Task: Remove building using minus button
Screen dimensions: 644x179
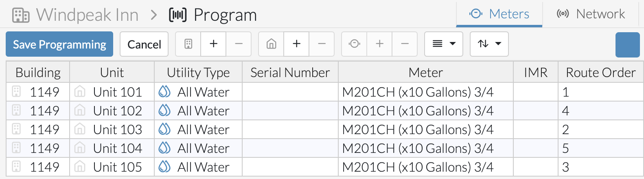Action: (239, 44)
